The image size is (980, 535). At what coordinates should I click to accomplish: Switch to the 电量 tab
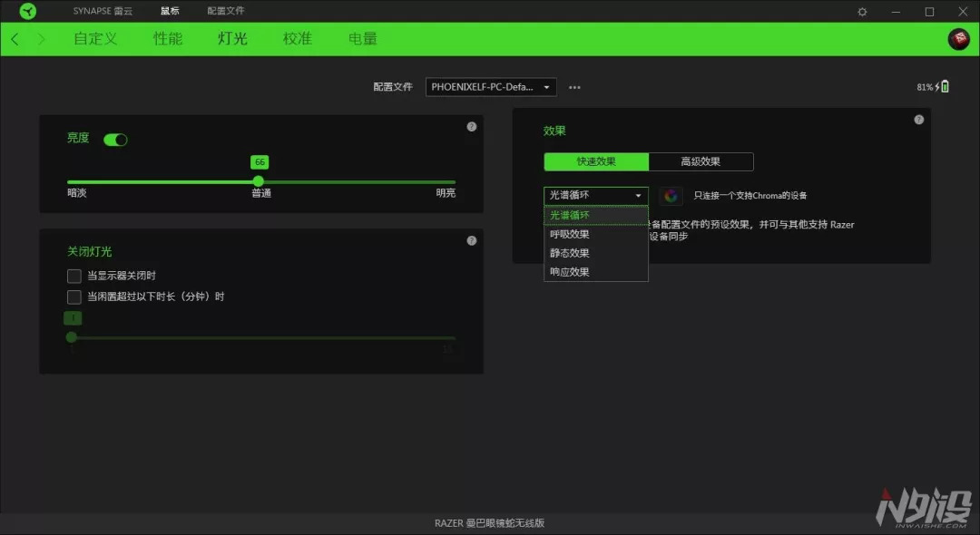point(362,39)
